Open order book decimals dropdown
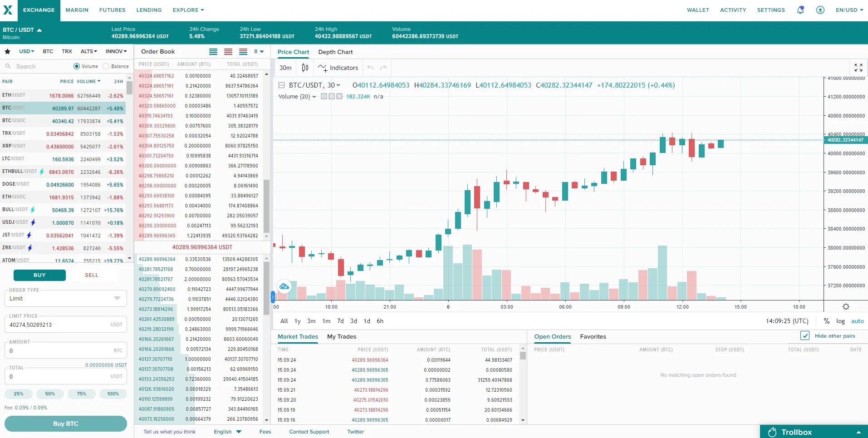This screenshot has height=438, width=868. coord(259,51)
